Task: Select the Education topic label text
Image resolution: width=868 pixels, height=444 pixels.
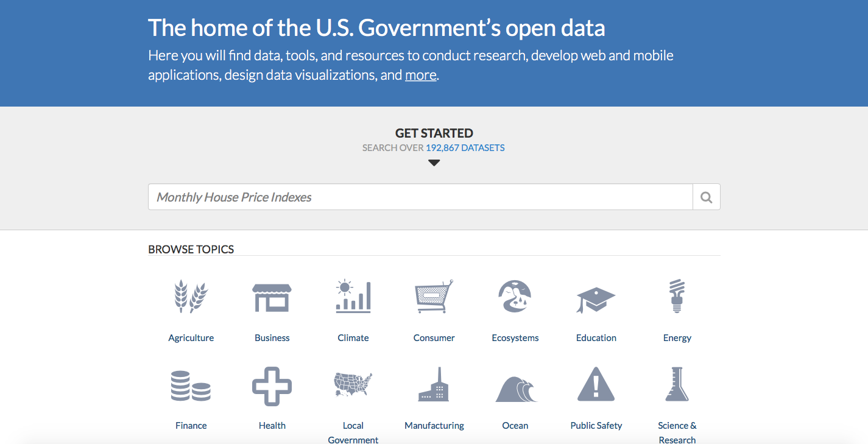Action: (x=596, y=337)
